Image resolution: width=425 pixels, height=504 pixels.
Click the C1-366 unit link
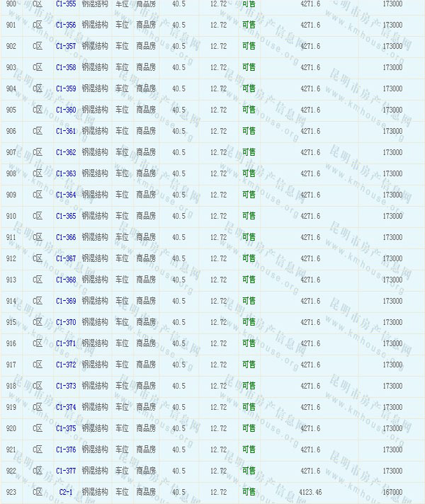[x=66, y=238]
